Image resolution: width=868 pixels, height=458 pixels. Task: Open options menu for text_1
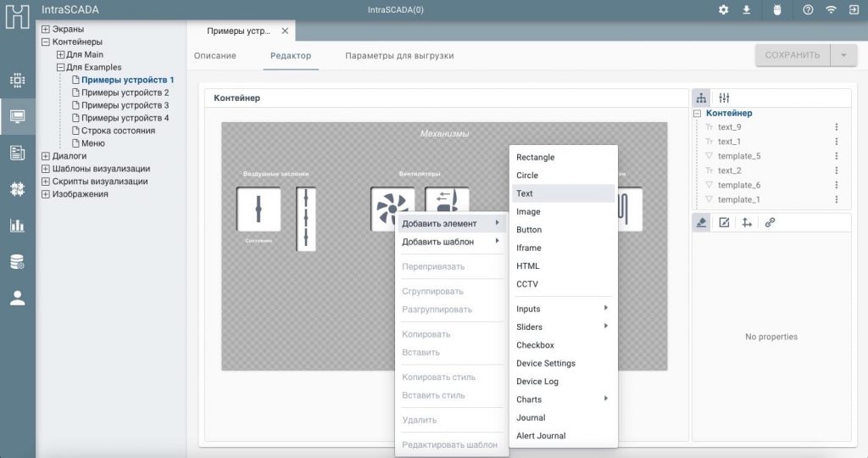(x=837, y=142)
